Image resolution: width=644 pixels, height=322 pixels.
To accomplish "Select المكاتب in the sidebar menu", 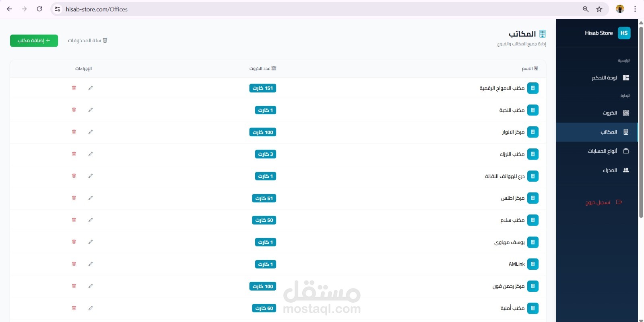I will (x=597, y=132).
